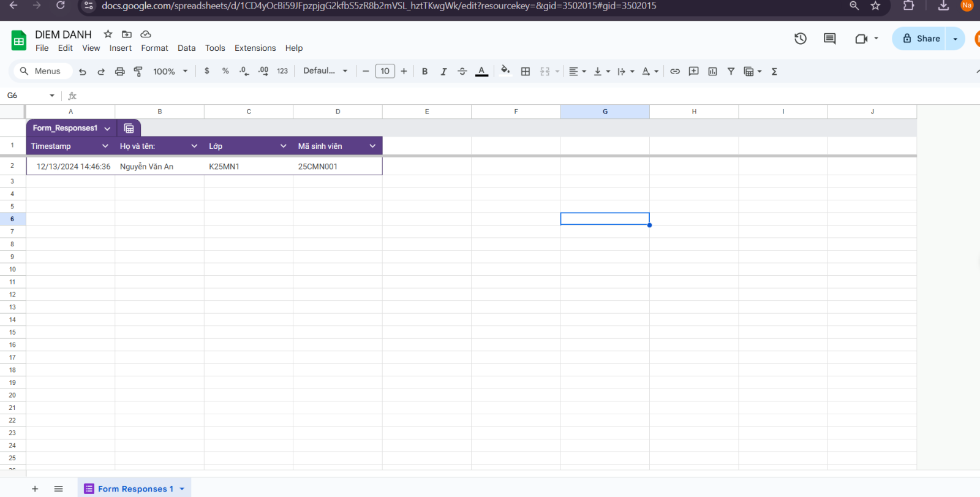The image size is (980, 497).
Task: Toggle italic formatting
Action: click(x=443, y=72)
